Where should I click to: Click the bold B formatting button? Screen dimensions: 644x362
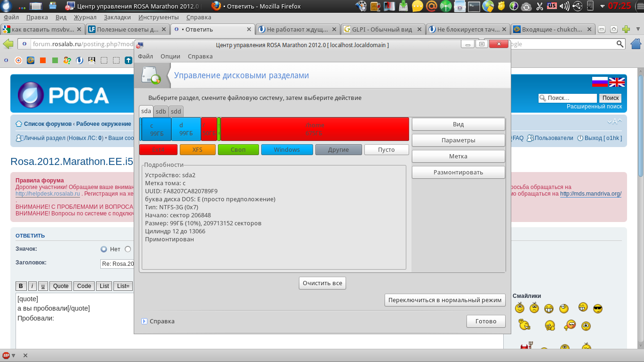[x=21, y=286]
